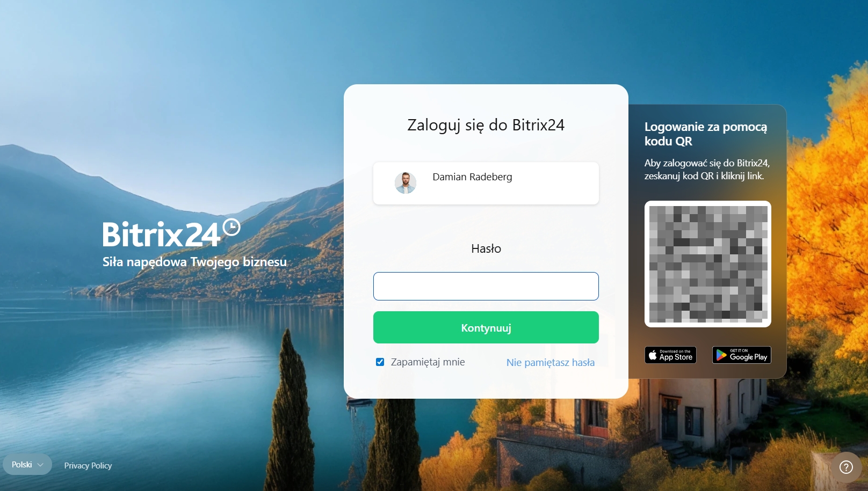Click the Zapamiętaj mnie label text
This screenshot has width=868, height=491.
point(428,362)
